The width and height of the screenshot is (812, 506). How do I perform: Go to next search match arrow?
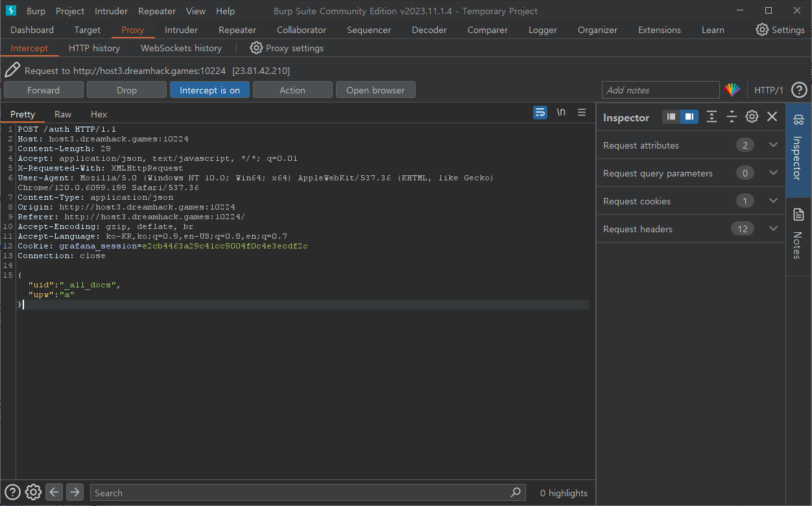coord(75,492)
